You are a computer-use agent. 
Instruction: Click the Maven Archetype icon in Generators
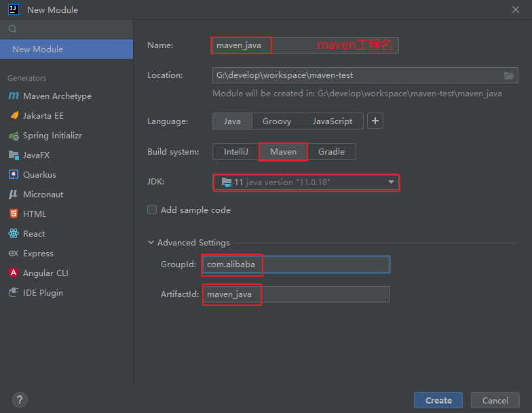coord(14,96)
